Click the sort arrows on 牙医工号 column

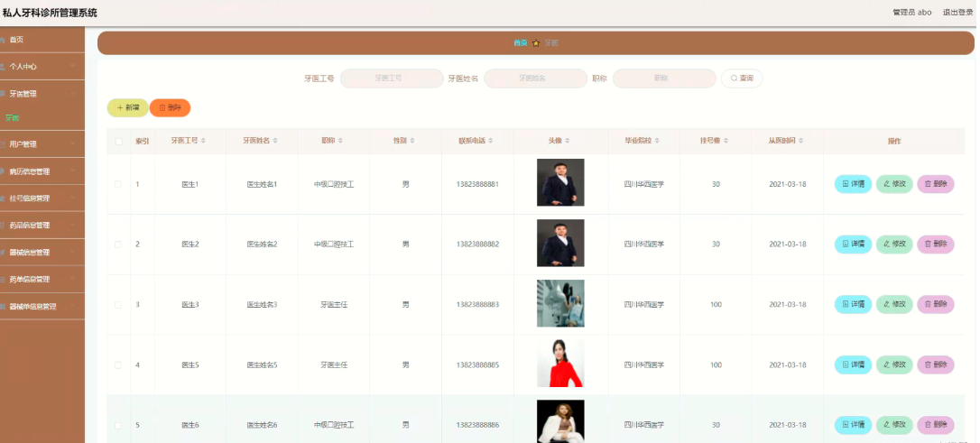[x=203, y=142]
